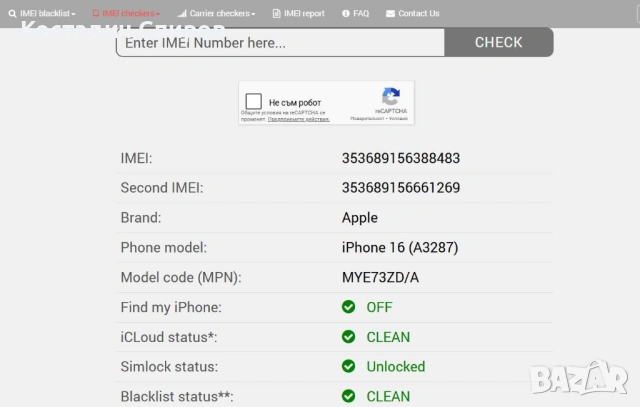
Task: Click the green checkmark beside Blacklist status CLEAN
Action: 349,396
